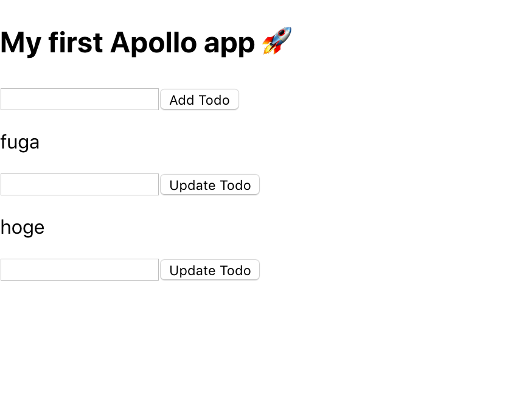Select the hoge todo label
The height and width of the screenshot is (420, 505).
click(23, 227)
